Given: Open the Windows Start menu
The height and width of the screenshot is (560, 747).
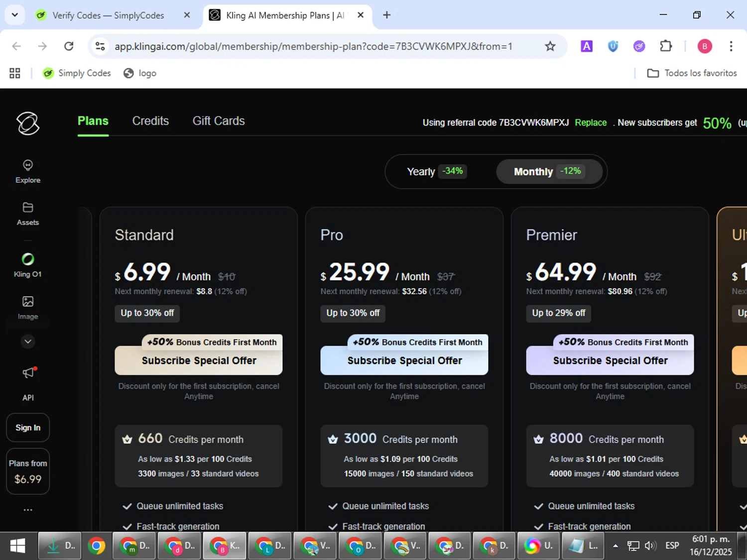Looking at the screenshot, I should pyautogui.click(x=18, y=546).
